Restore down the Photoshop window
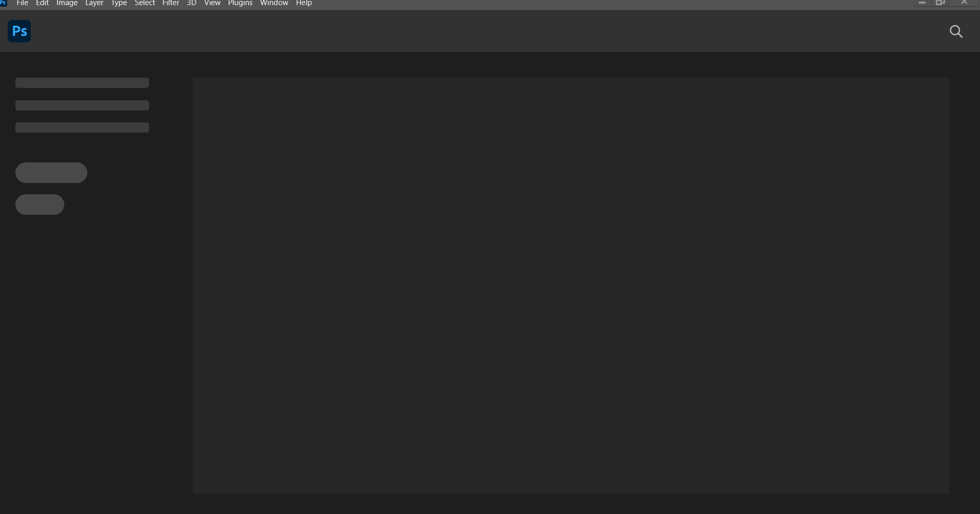The width and height of the screenshot is (980, 514). pos(940,3)
